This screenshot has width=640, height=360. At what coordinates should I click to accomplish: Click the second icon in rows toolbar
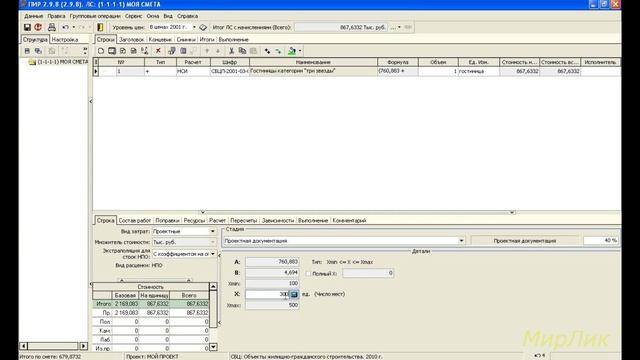[x=112, y=51]
